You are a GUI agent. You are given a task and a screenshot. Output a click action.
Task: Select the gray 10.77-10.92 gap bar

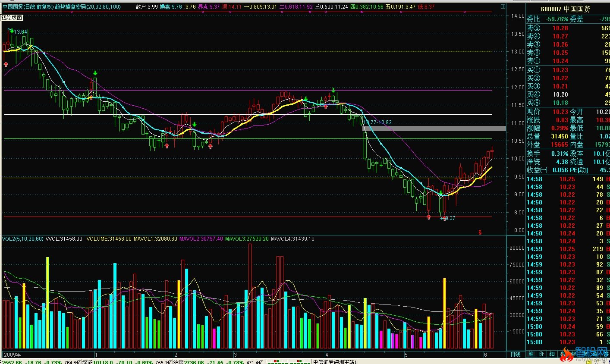point(434,129)
